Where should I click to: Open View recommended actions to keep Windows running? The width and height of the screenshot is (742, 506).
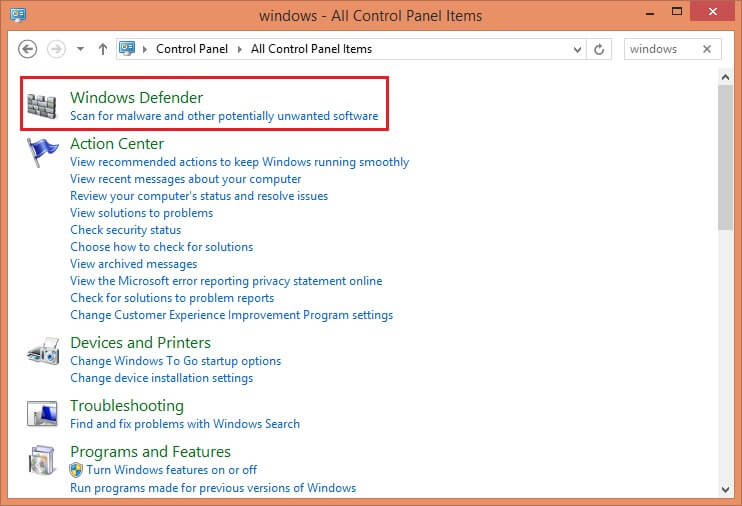[239, 162]
